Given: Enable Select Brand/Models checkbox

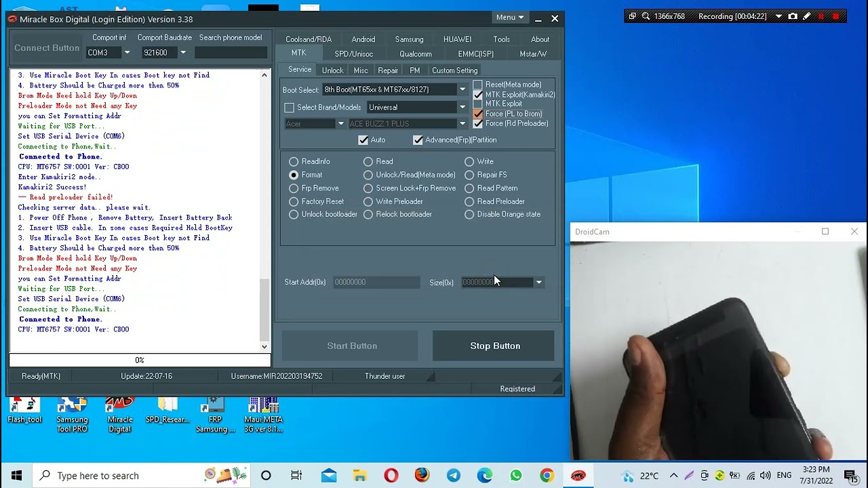Looking at the screenshot, I should [290, 107].
